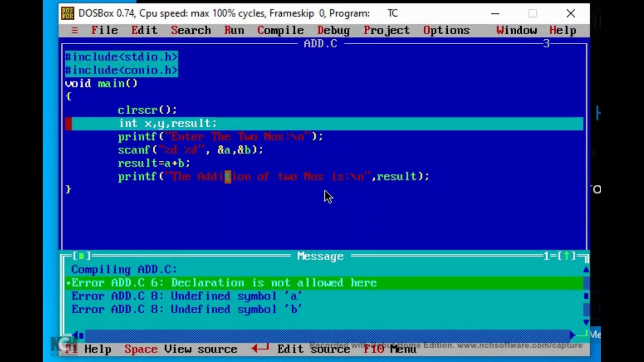
Task: Open the ≡ system menu
Action: (74, 31)
